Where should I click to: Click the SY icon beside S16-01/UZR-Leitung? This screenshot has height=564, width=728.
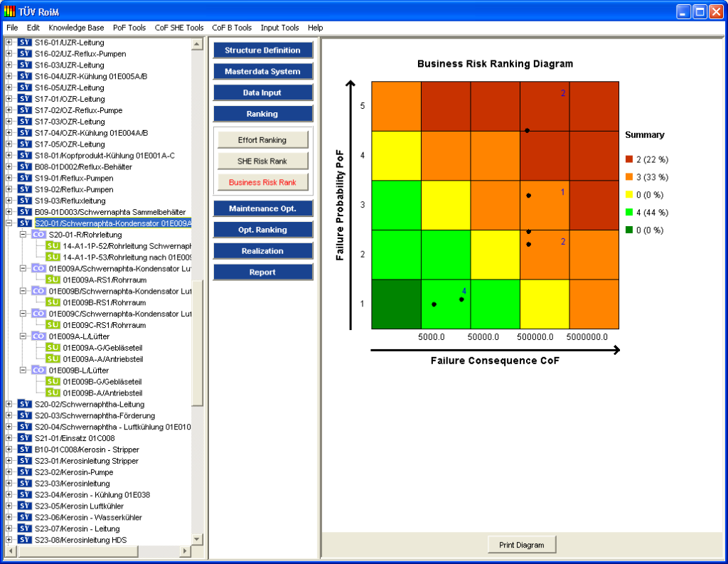tap(24, 42)
